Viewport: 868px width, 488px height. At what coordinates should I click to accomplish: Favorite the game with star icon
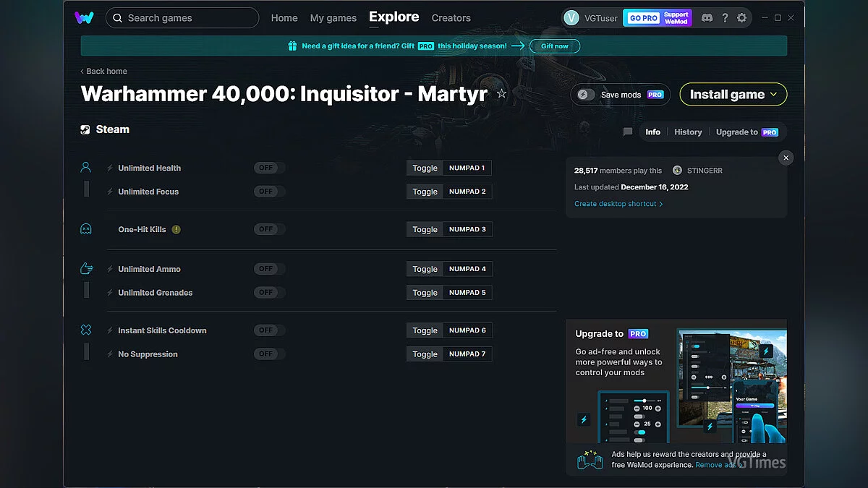(x=501, y=94)
